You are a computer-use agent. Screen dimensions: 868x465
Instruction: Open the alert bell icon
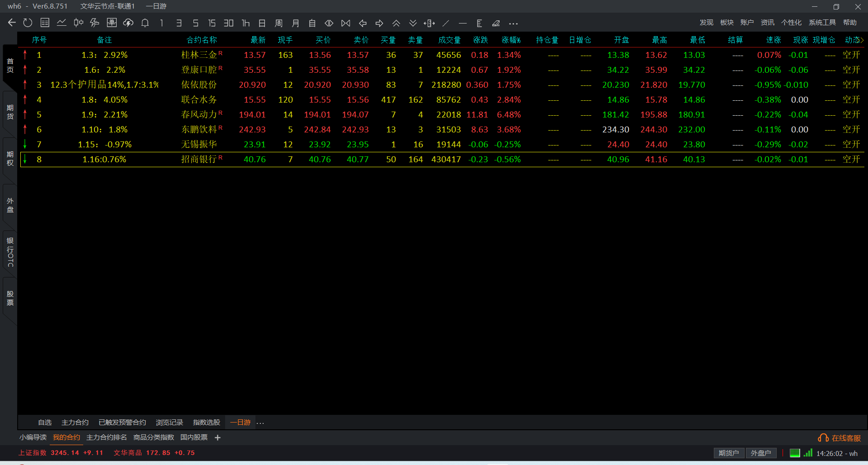[x=145, y=23]
